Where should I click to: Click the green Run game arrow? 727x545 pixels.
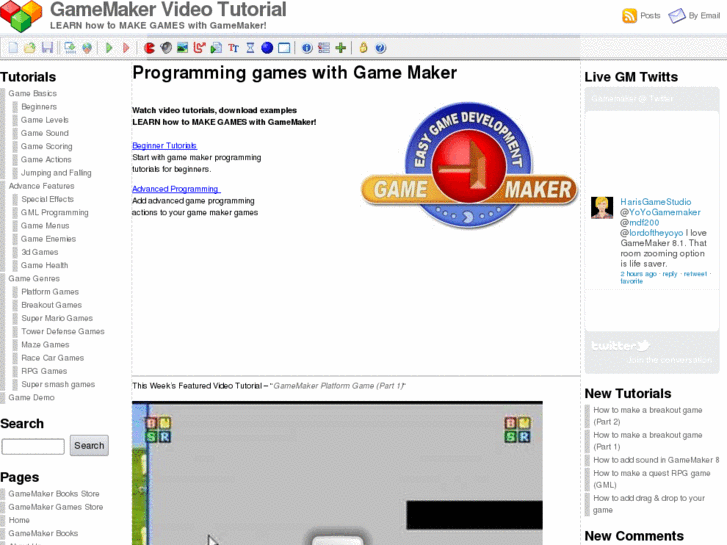click(109, 48)
